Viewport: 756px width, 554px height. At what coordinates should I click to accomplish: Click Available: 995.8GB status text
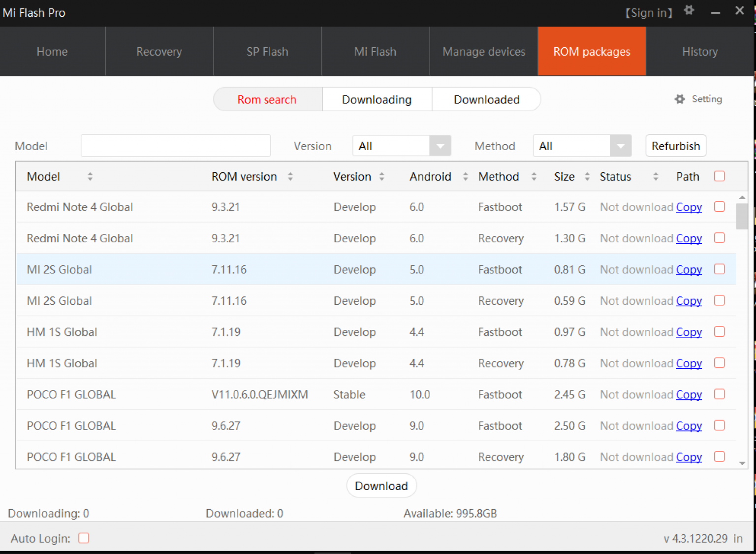pyautogui.click(x=450, y=514)
